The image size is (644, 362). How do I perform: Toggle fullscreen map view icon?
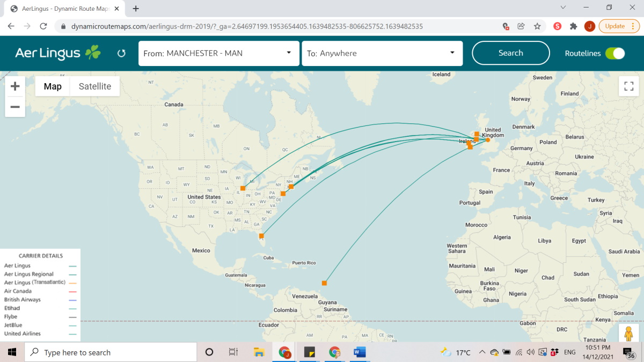click(629, 86)
